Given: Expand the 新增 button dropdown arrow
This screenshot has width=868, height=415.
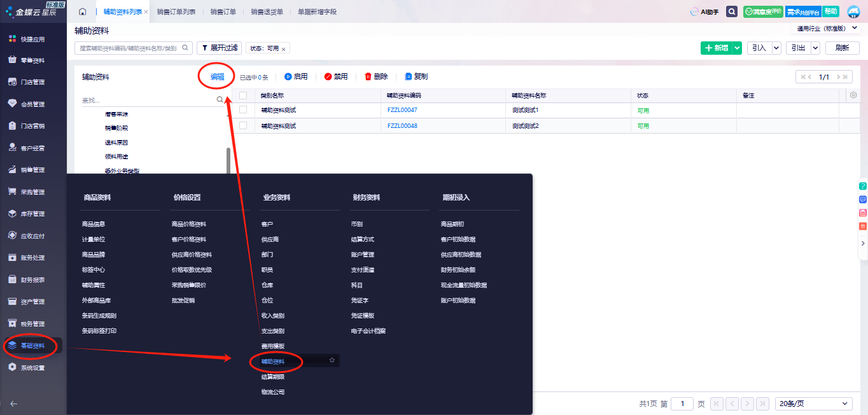Looking at the screenshot, I should [737, 48].
